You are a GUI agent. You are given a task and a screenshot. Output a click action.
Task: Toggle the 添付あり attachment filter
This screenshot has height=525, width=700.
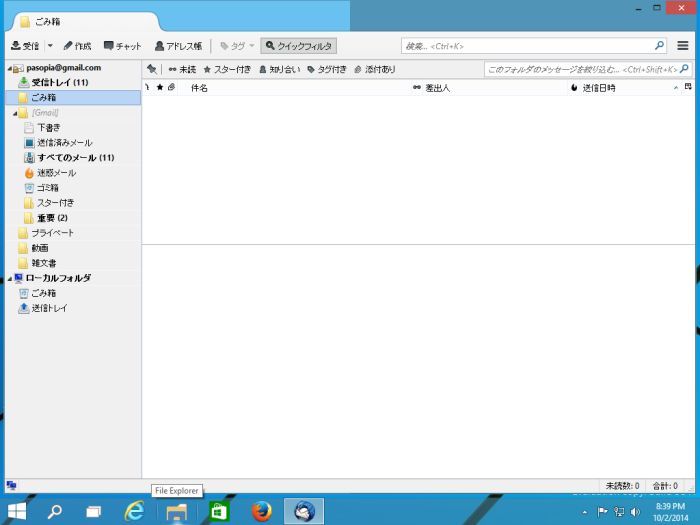375,69
